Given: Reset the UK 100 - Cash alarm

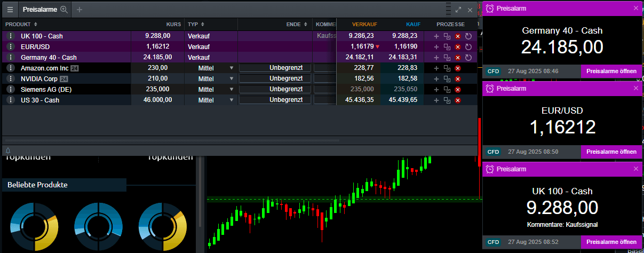Looking at the screenshot, I should (x=468, y=36).
